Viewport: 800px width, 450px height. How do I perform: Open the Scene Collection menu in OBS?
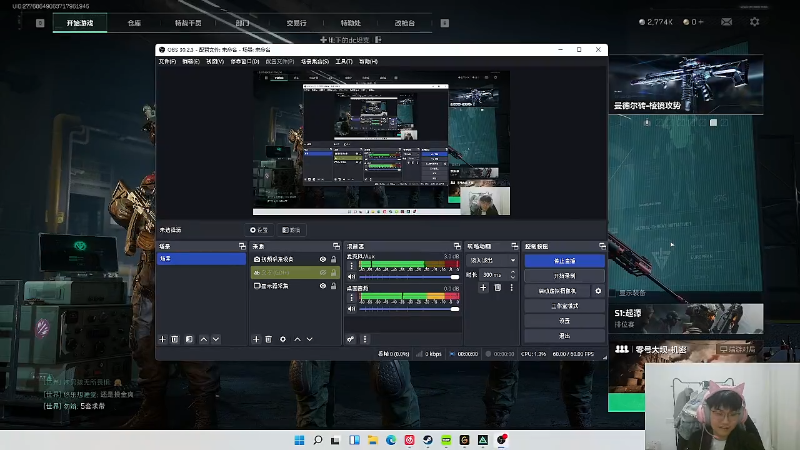click(x=315, y=61)
